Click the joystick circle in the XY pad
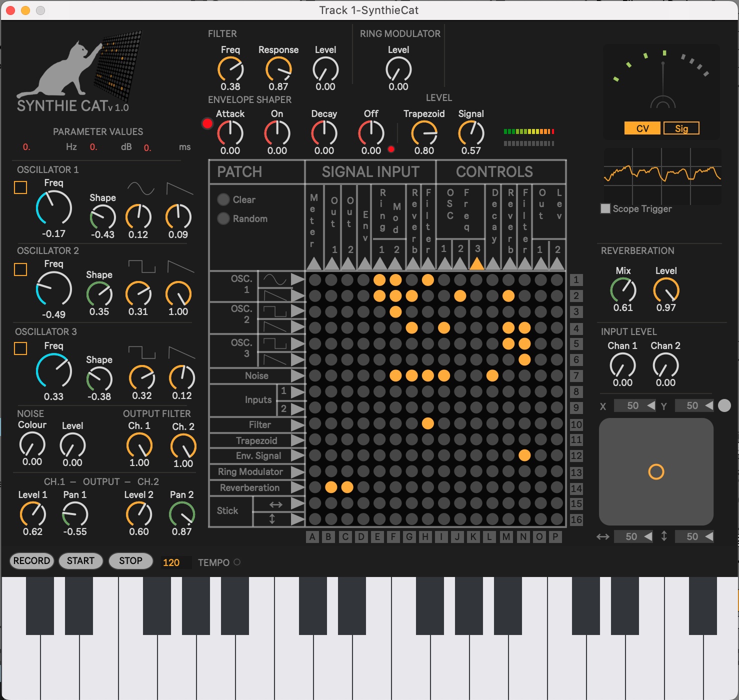The width and height of the screenshot is (739, 700). [656, 471]
